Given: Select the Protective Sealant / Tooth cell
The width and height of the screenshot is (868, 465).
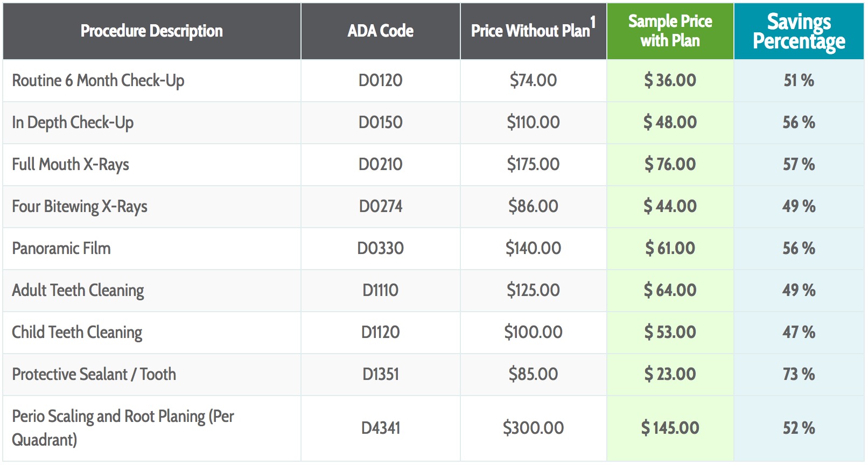Looking at the screenshot, I should click(94, 375).
